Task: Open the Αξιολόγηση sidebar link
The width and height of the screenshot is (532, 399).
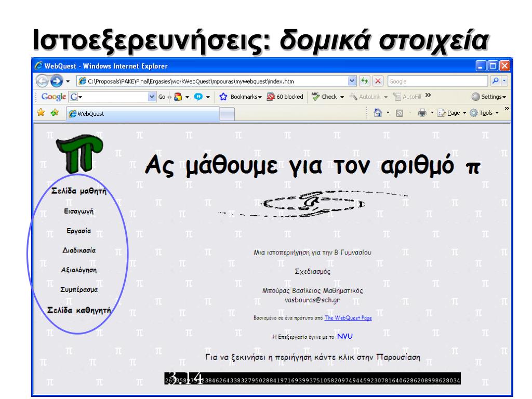Action: click(79, 270)
